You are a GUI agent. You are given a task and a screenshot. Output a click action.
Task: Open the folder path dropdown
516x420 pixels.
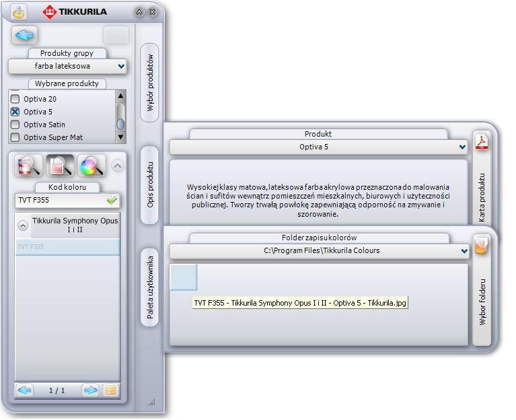(319, 251)
